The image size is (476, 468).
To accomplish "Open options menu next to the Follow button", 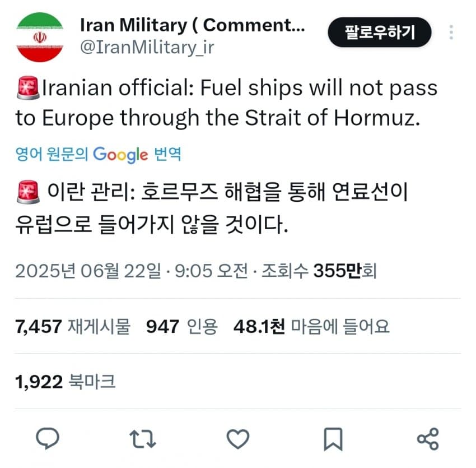I will pyautogui.click(x=451, y=33).
